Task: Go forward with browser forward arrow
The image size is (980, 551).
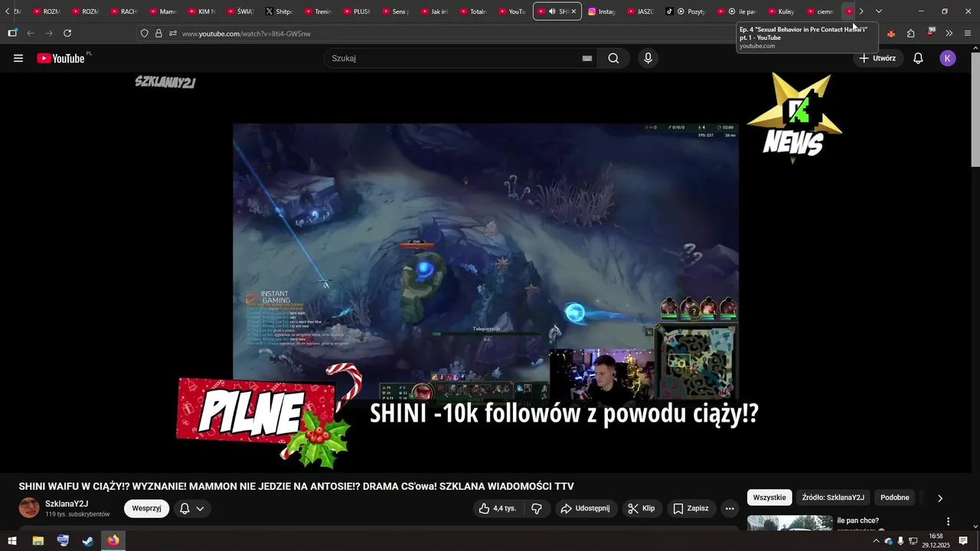Action: (x=49, y=34)
